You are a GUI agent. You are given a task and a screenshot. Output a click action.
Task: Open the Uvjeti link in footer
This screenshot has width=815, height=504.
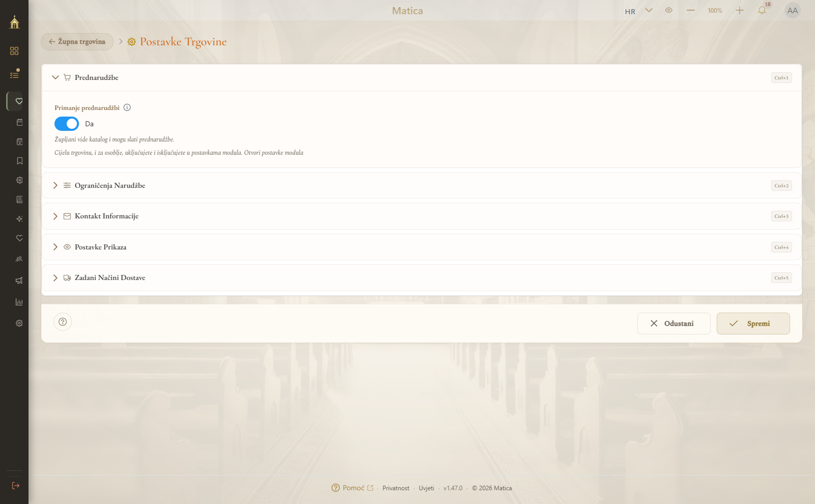426,488
